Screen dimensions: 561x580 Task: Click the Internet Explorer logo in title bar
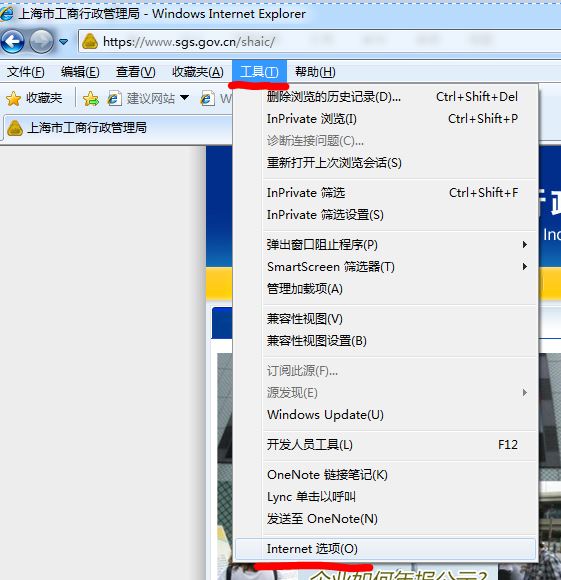[x=7, y=14]
